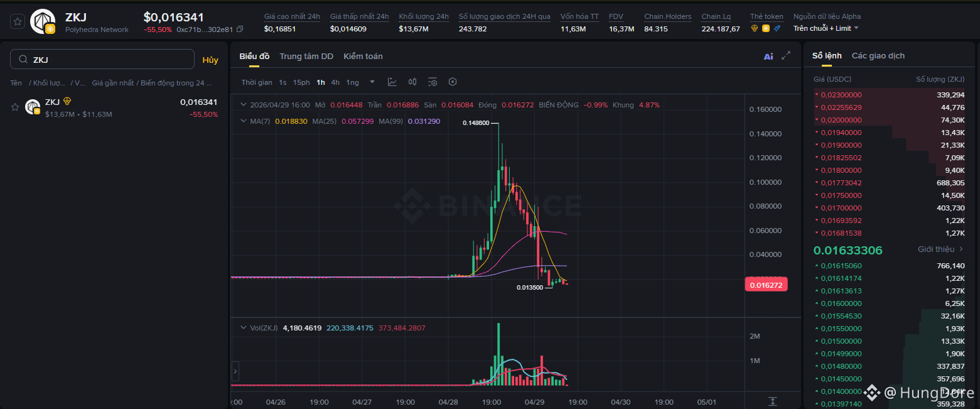Screen dimensions: 980x409
Task: Switch to Các giao dịch tab
Action: pyautogui.click(x=878, y=56)
